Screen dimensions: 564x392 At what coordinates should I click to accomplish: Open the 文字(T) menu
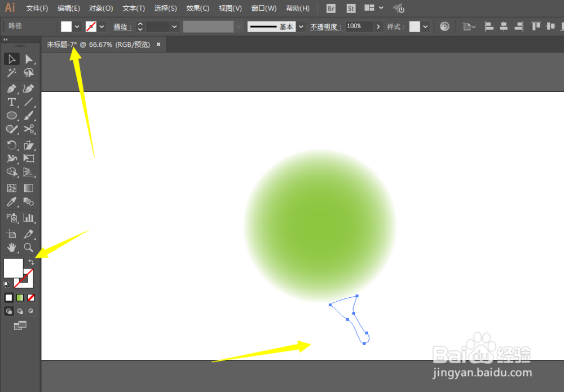coord(134,8)
